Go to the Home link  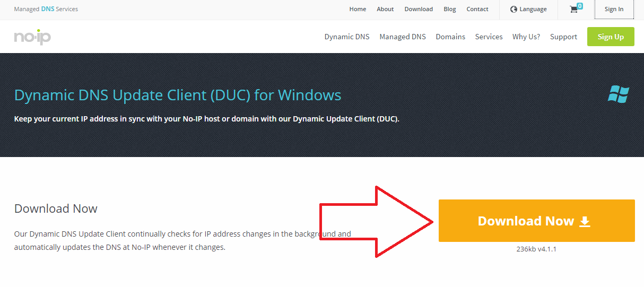(358, 9)
